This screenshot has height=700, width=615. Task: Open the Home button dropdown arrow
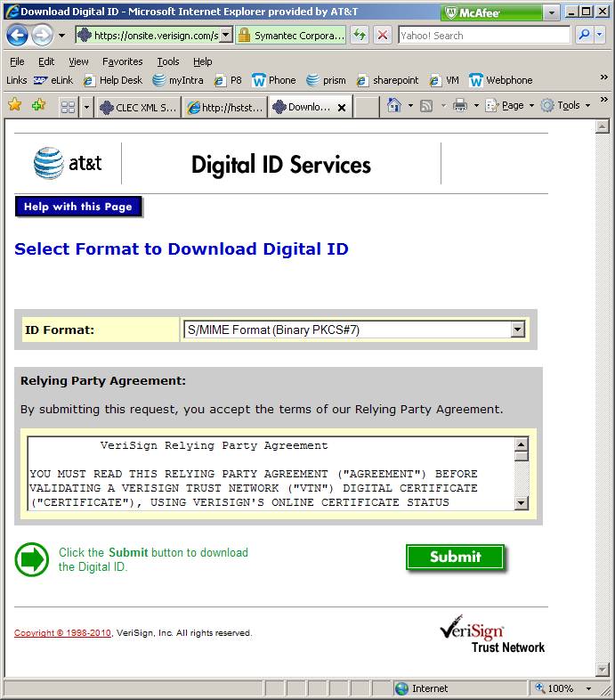pyautogui.click(x=410, y=106)
